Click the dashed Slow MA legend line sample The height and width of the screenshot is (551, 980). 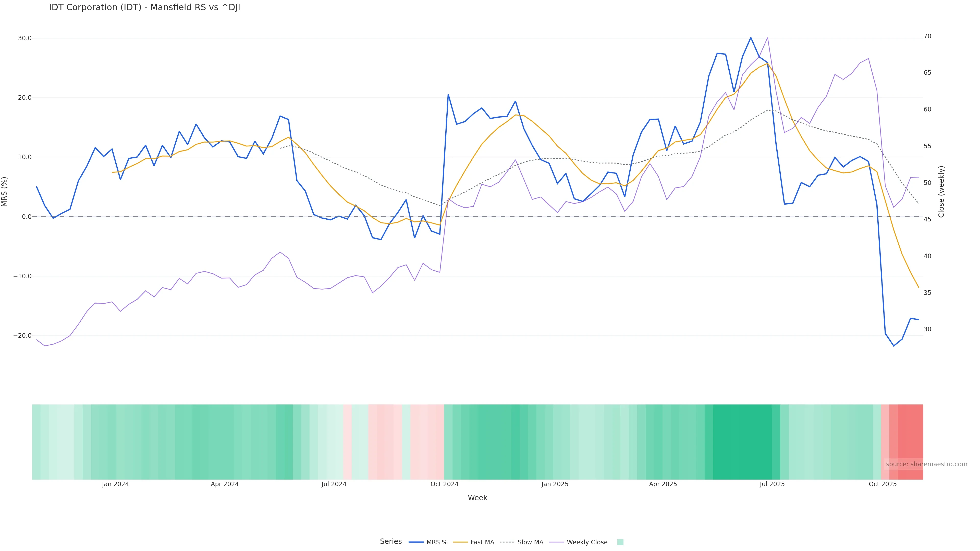pos(507,542)
